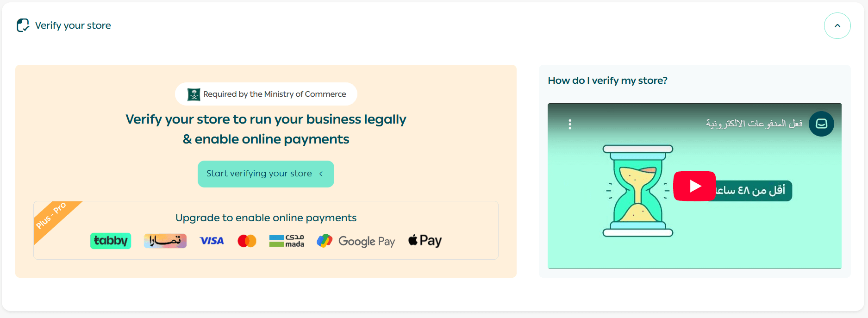Click Start verifying your store button
The width and height of the screenshot is (868, 318).
coord(266,174)
